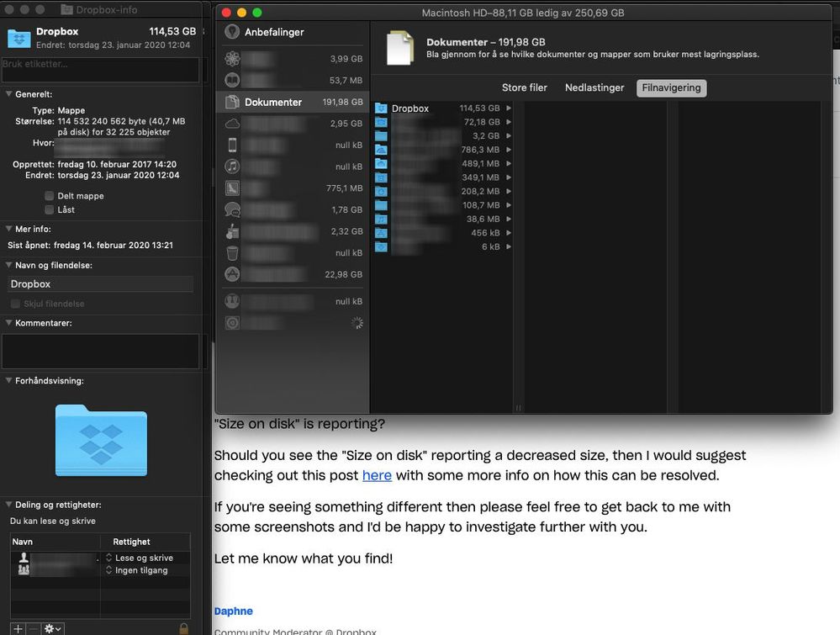The image size is (840, 635).
Task: Select the folder row showing 786,3 MB
Action: pos(443,150)
